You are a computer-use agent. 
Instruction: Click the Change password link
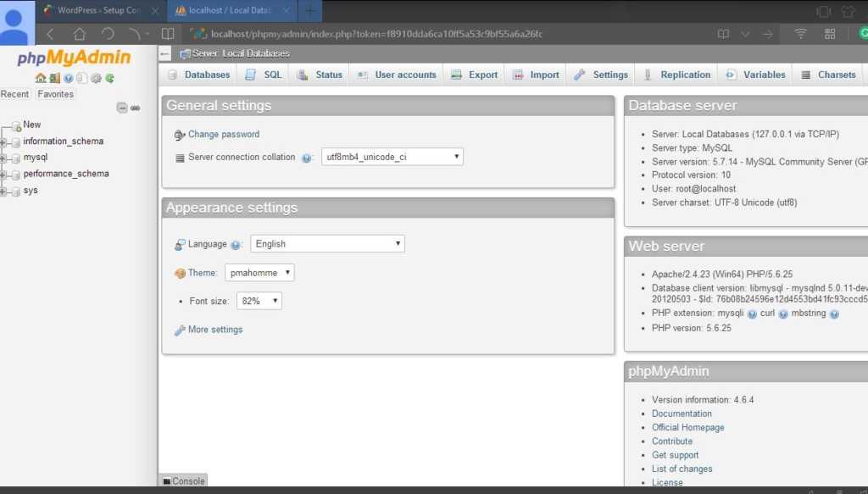click(x=223, y=135)
